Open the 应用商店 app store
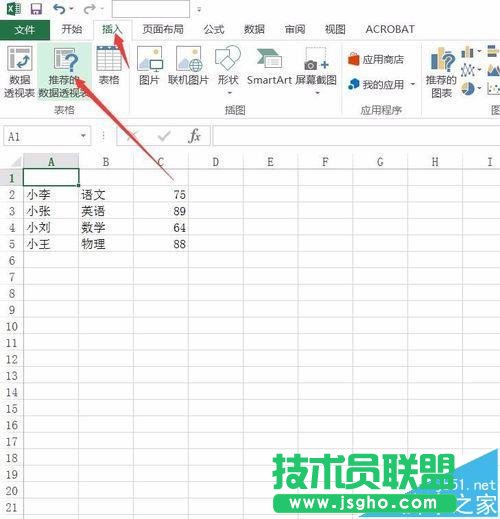The image size is (500, 519). tap(376, 60)
